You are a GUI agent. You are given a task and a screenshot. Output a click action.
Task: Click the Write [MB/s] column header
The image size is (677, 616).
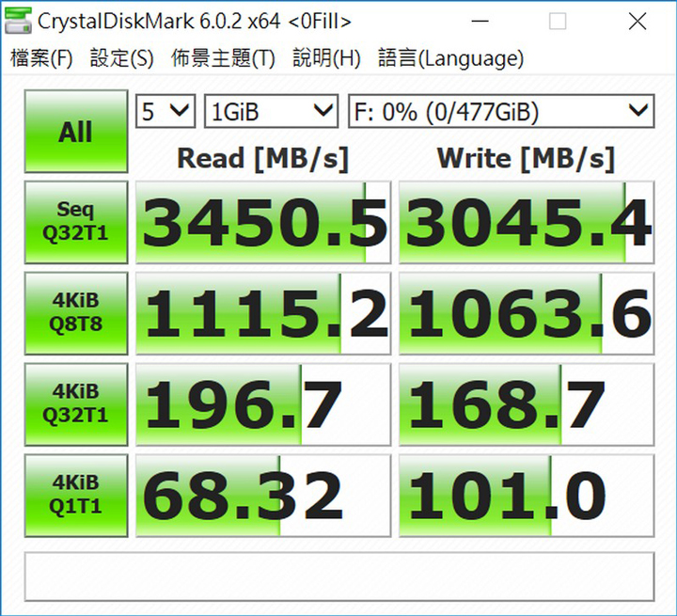[x=526, y=159]
